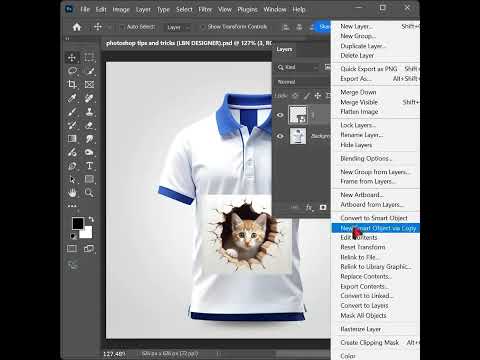Select the Zoom magnifier tool
Screen dimensions: 480x360
[x=89, y=193]
